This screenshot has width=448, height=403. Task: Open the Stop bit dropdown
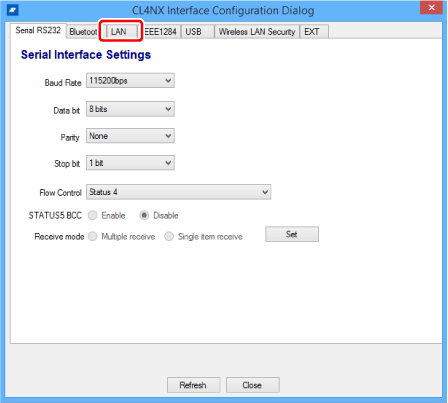[x=130, y=163]
